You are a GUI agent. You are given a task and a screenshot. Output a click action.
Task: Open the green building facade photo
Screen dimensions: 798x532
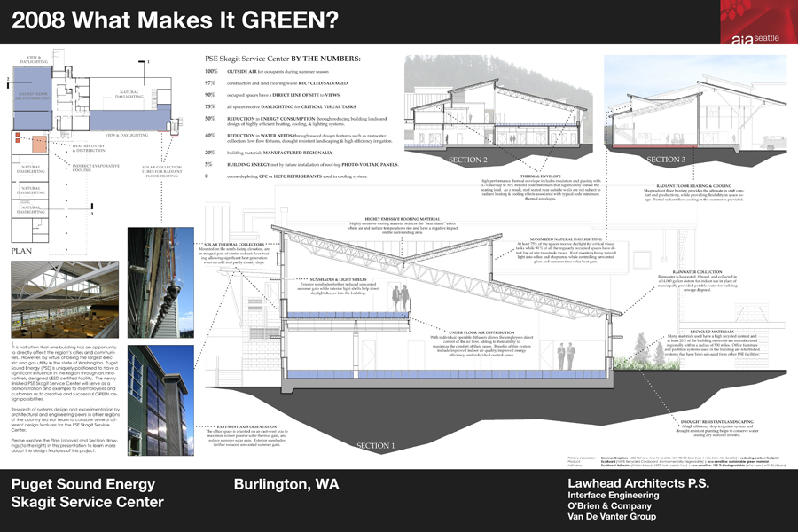click(x=160, y=400)
